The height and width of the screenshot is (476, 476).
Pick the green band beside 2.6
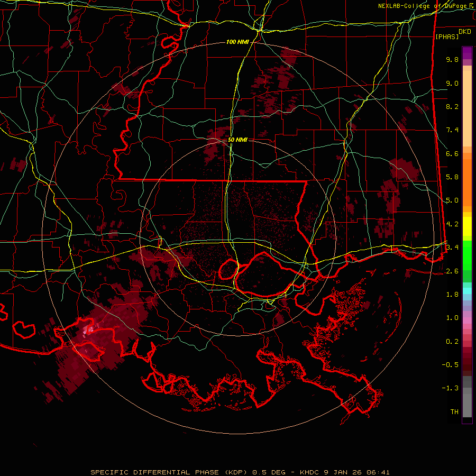(467, 276)
